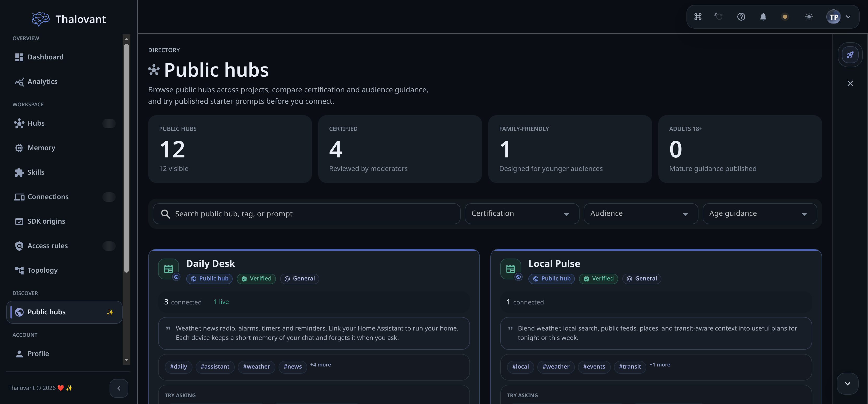
Task: Open Hubs workspace section
Action: pos(64,124)
